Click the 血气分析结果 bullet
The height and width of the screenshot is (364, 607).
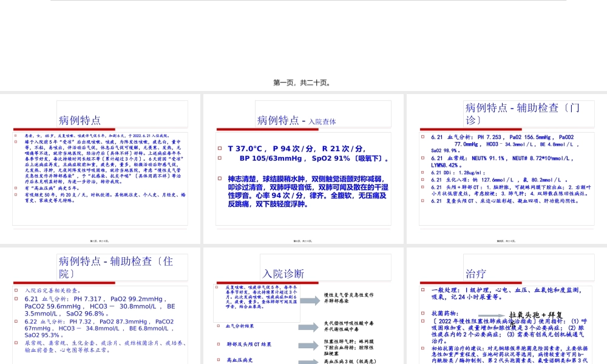pos(240,326)
